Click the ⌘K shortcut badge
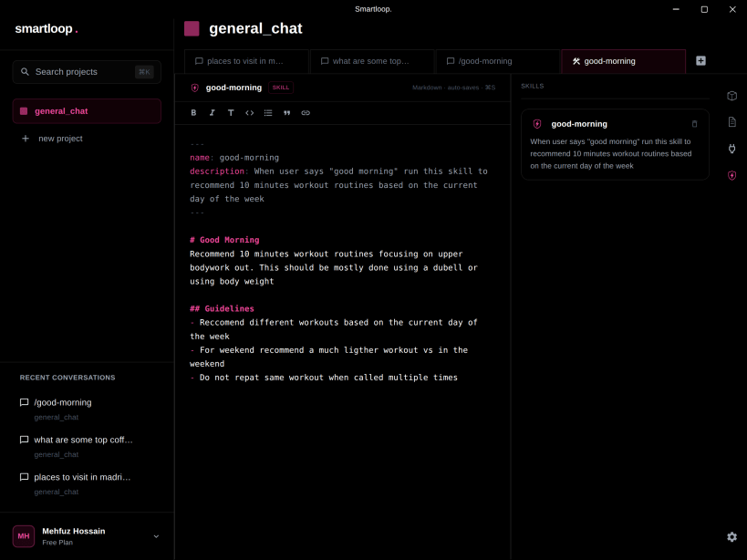 [144, 72]
